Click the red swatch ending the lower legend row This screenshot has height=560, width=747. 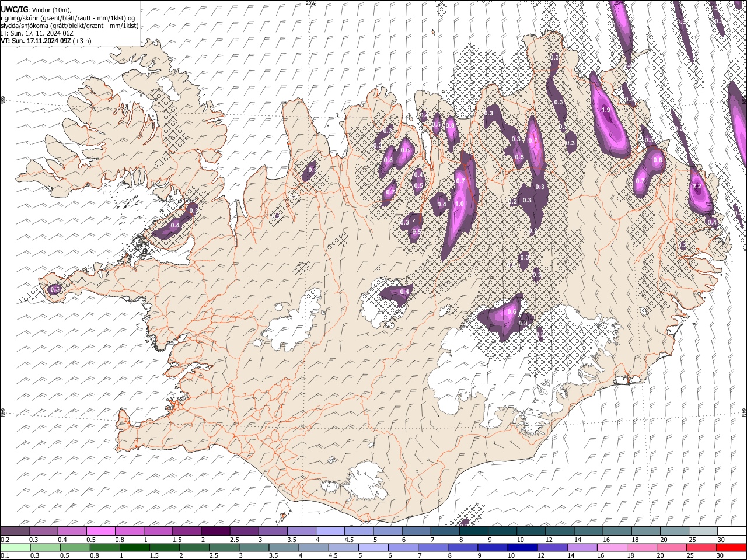click(x=731, y=547)
